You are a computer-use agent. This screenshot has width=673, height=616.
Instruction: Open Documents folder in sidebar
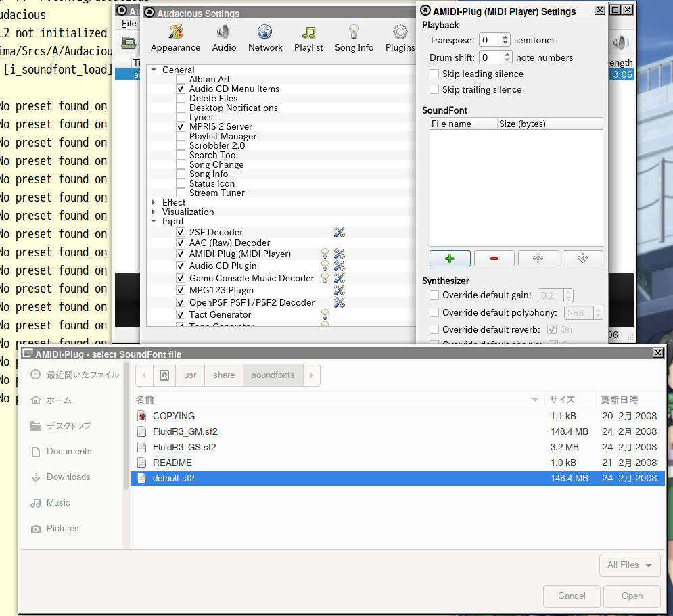61,451
